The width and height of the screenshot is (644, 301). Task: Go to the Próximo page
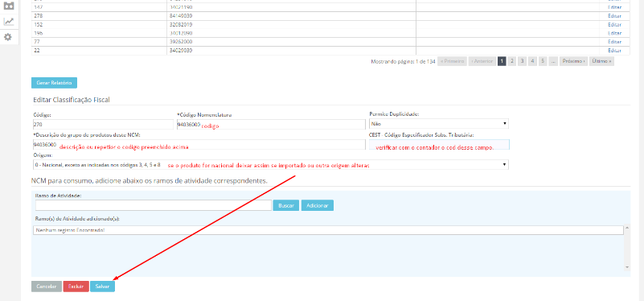[x=573, y=61]
